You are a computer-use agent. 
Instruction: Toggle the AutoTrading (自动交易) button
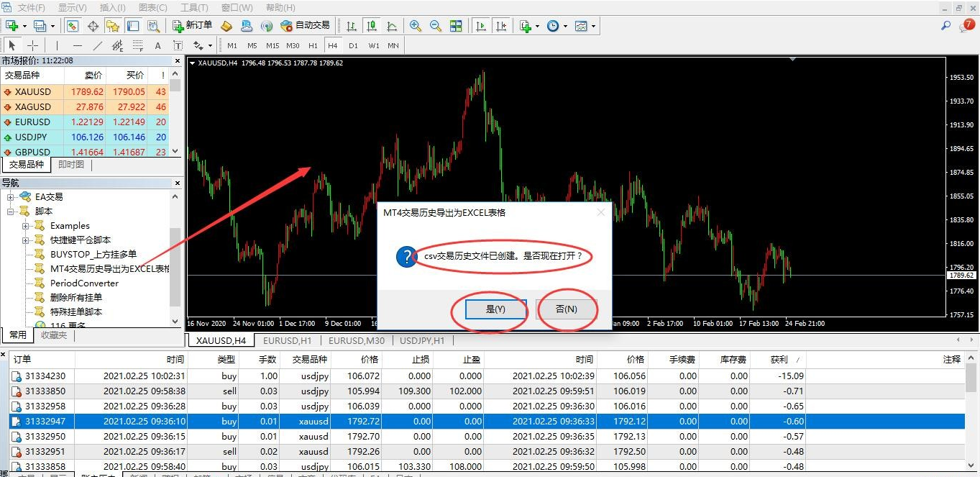coord(305,26)
